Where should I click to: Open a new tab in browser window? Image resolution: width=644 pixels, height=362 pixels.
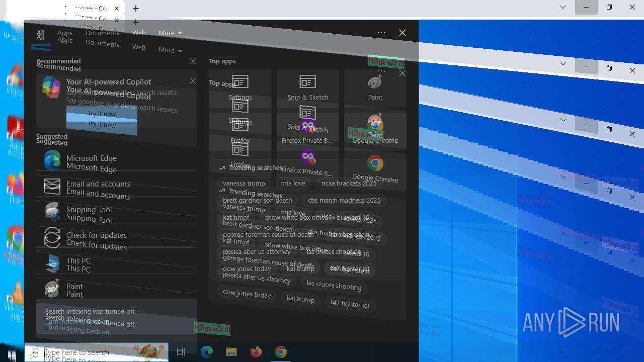pos(136,9)
